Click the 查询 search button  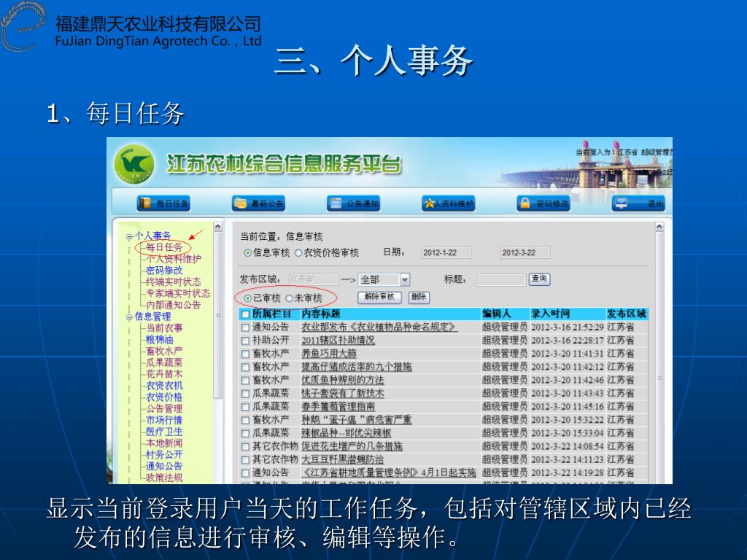tap(539, 279)
